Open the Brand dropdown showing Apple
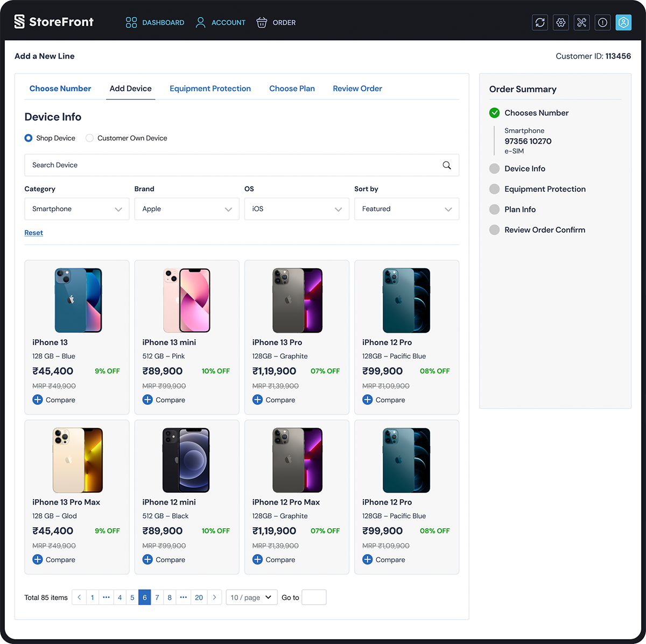Screen dimensions: 646x644 [x=186, y=209]
